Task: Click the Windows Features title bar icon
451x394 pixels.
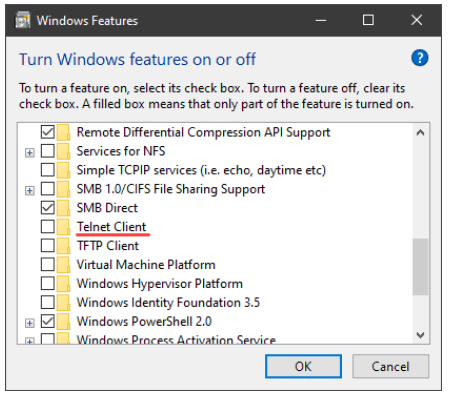Action: pyautogui.click(x=23, y=20)
